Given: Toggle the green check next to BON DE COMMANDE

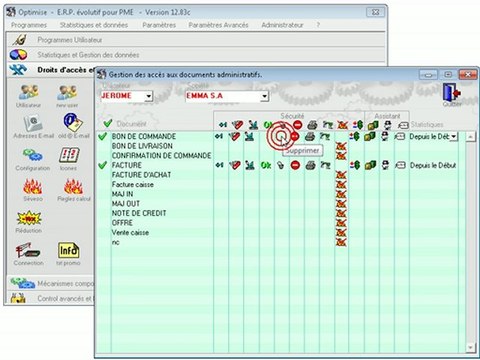Looking at the screenshot, I should (103, 136).
